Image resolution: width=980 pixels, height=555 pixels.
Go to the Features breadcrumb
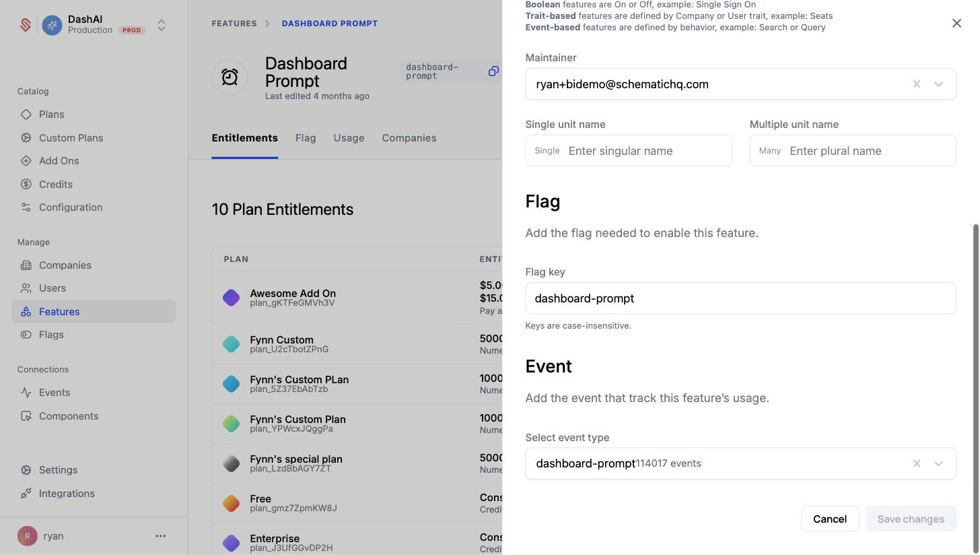coord(234,24)
